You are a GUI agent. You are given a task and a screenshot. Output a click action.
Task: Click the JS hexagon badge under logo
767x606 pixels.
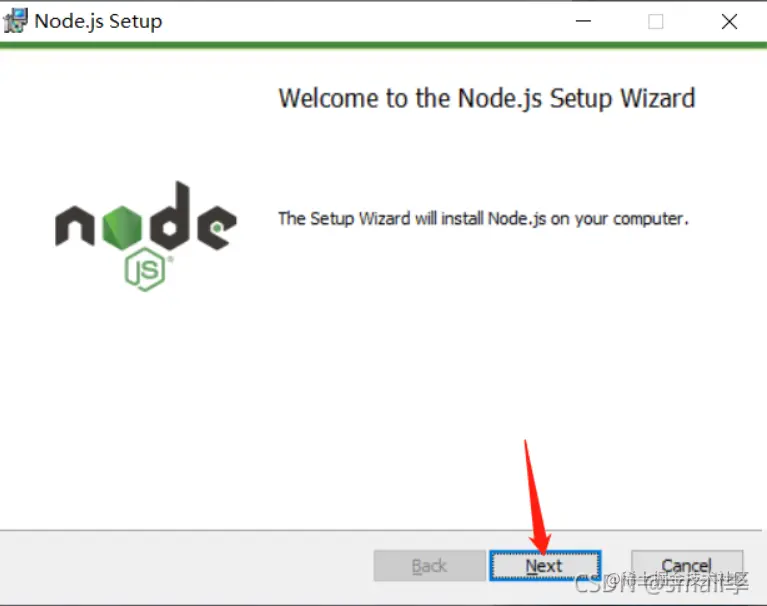point(145,269)
